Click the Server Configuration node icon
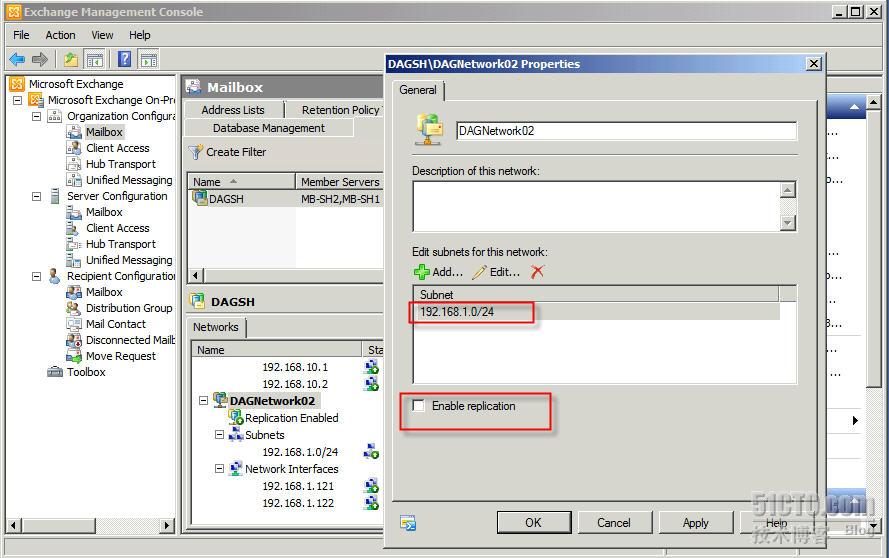This screenshot has width=889, height=558. pyautogui.click(x=54, y=196)
